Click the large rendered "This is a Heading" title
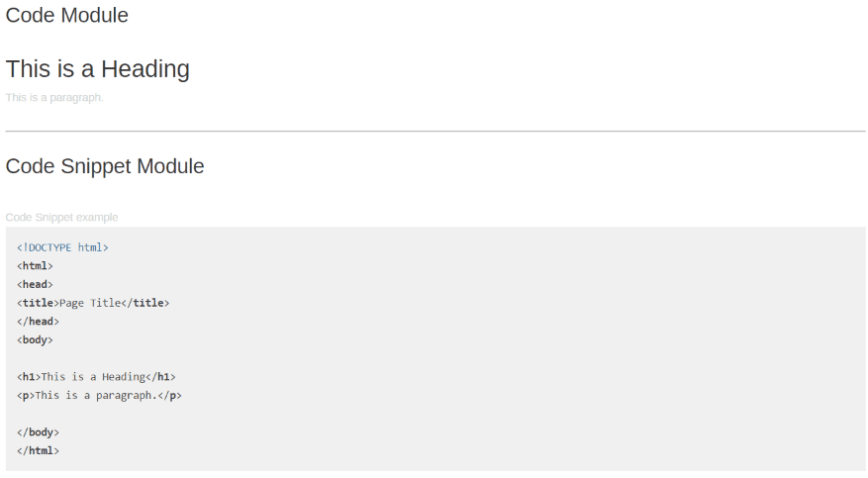This screenshot has width=868, height=478. (97, 69)
